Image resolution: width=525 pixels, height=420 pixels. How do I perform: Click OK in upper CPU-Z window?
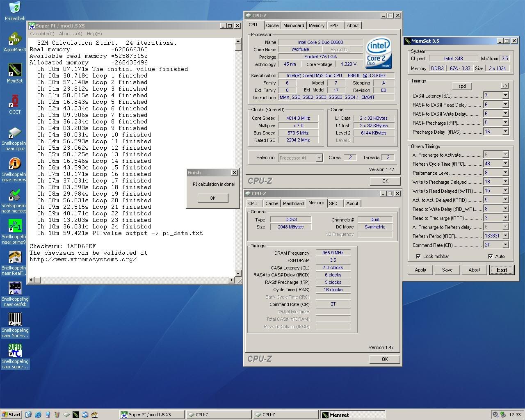pos(385,181)
